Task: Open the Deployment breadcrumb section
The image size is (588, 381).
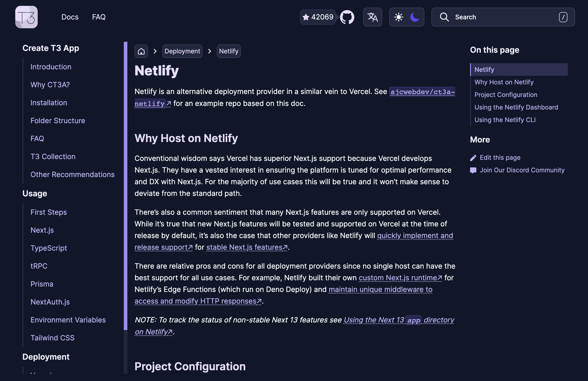Action: (182, 51)
